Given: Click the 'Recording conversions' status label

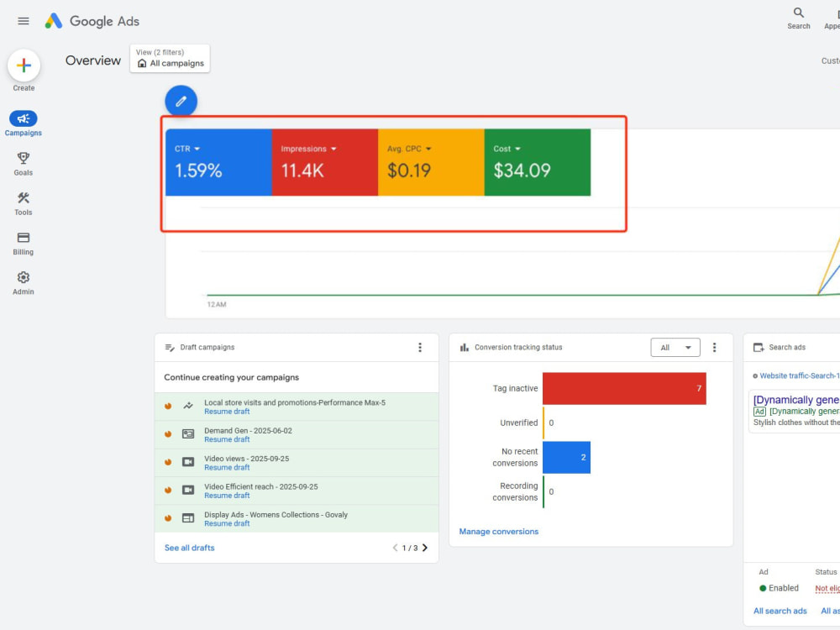Looking at the screenshot, I should (x=515, y=491).
